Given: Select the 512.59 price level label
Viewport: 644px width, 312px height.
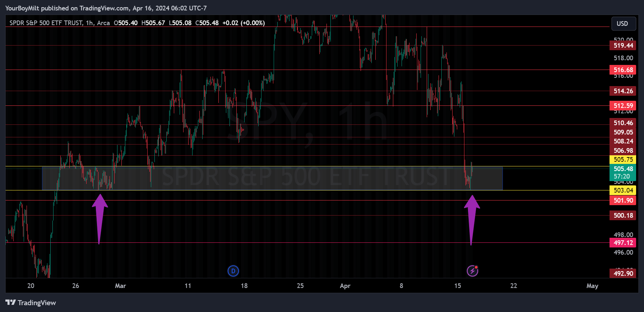Looking at the screenshot, I should click(x=623, y=106).
